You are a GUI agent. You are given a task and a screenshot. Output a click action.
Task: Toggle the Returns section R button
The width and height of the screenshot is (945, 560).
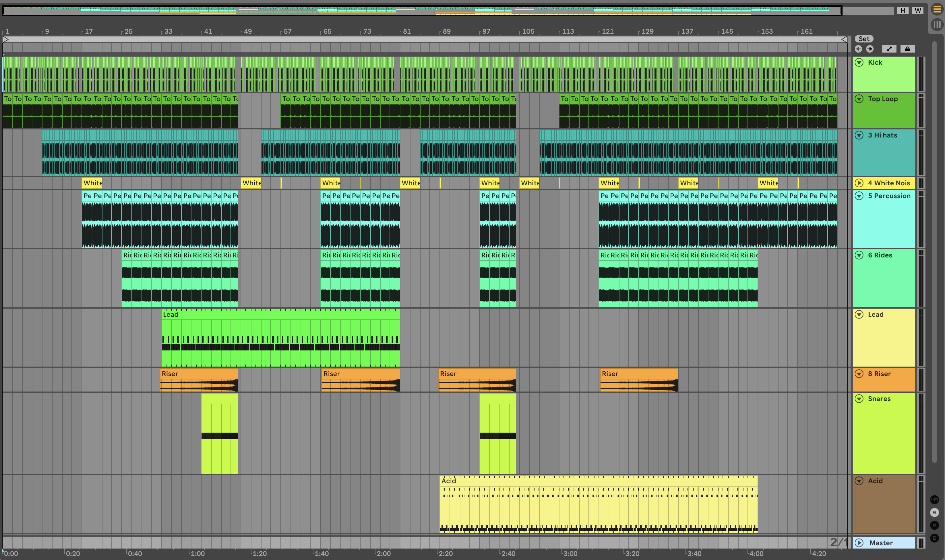click(935, 512)
